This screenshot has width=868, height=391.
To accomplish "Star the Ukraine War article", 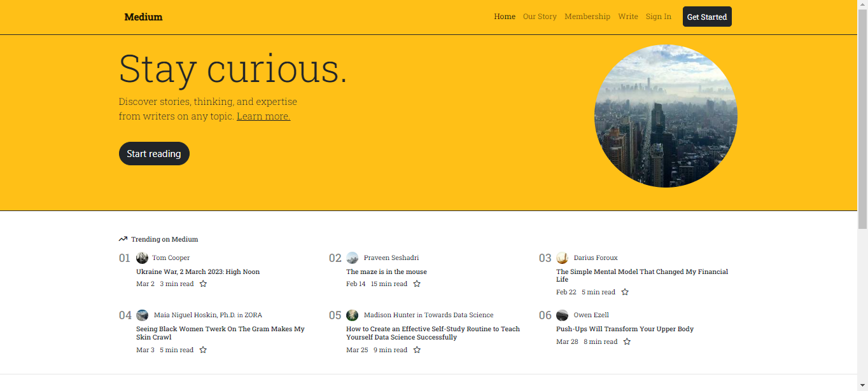I will [203, 284].
